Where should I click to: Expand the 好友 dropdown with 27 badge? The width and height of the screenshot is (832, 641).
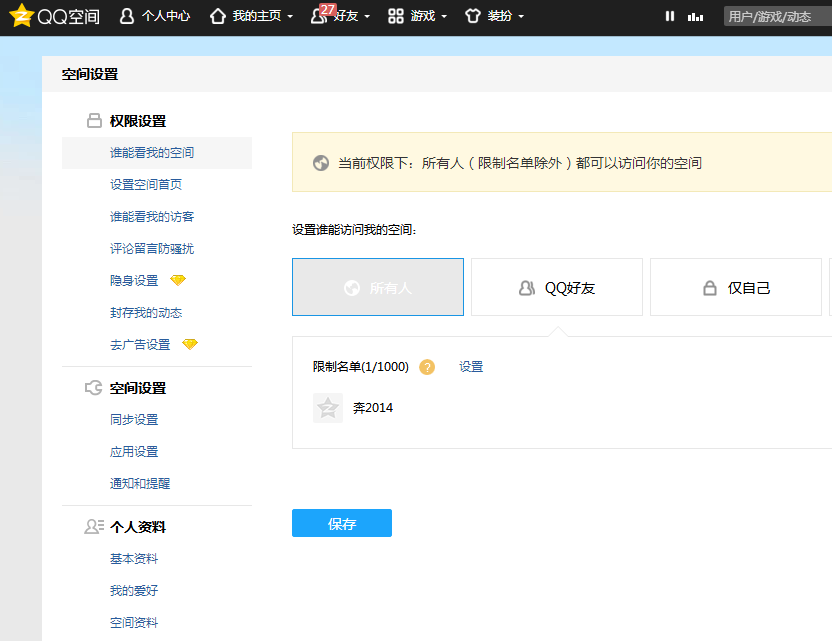(x=341, y=16)
